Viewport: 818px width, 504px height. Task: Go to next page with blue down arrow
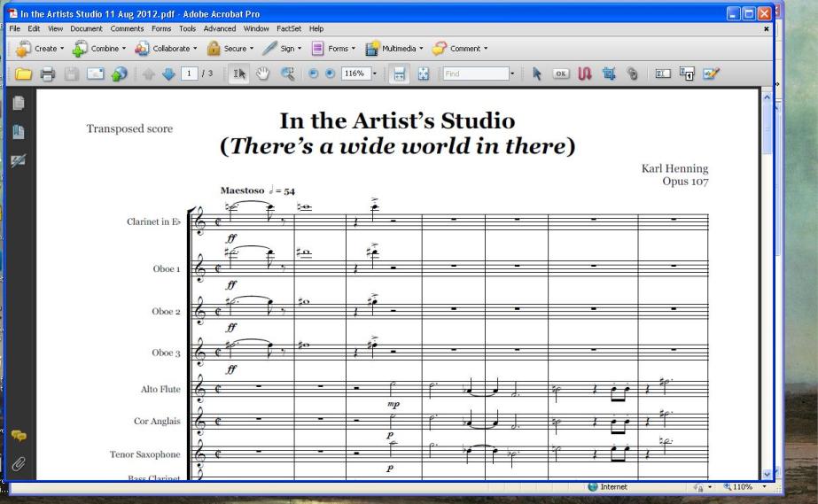coord(168,74)
